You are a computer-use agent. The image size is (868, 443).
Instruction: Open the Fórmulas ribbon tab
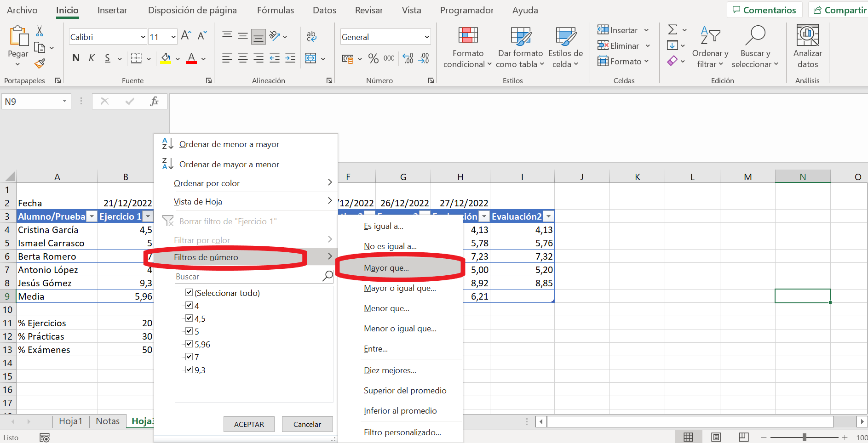[x=276, y=10]
